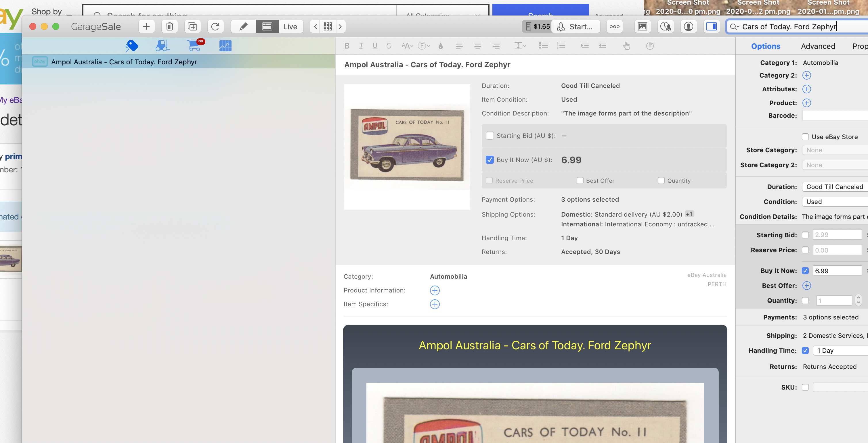The image size is (868, 443).
Task: Delete listing with trash icon
Action: click(169, 27)
